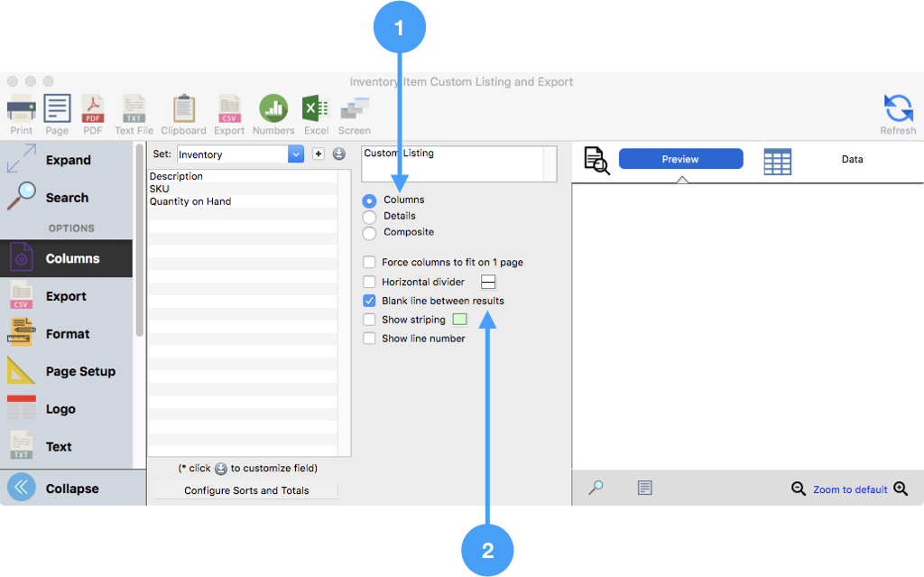Click the Print toolbar icon
This screenshot has width=924, height=577.
pos(21,110)
